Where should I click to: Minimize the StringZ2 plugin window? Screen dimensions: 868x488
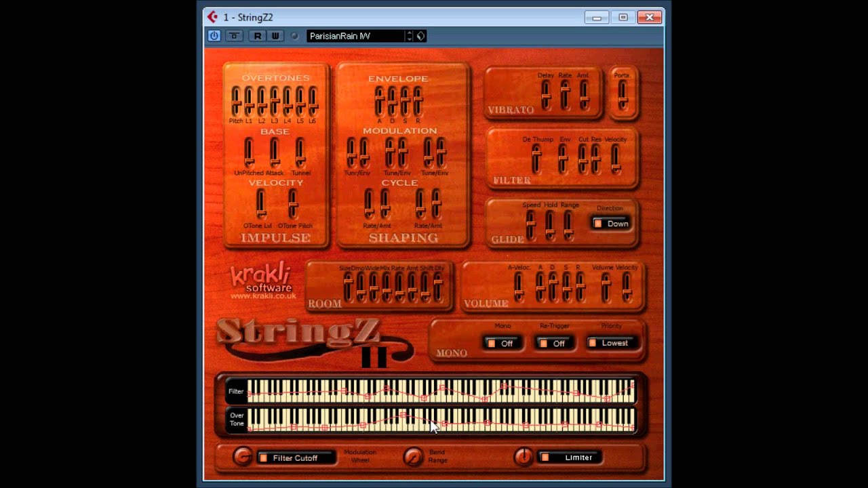click(x=597, y=18)
